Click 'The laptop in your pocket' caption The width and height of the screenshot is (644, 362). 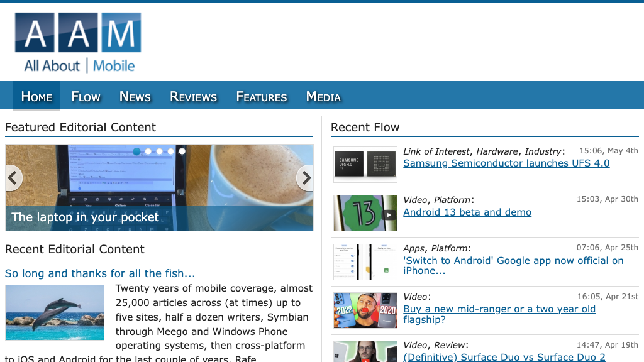pyautogui.click(x=85, y=217)
